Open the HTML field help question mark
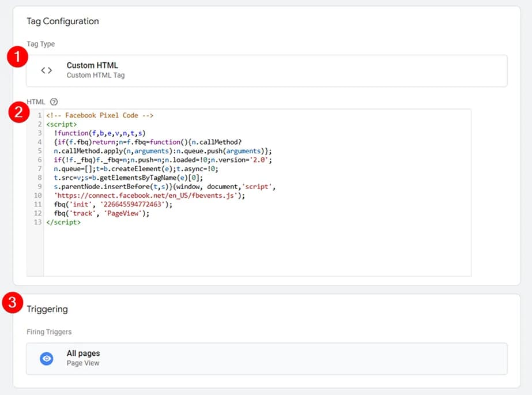 (52, 101)
